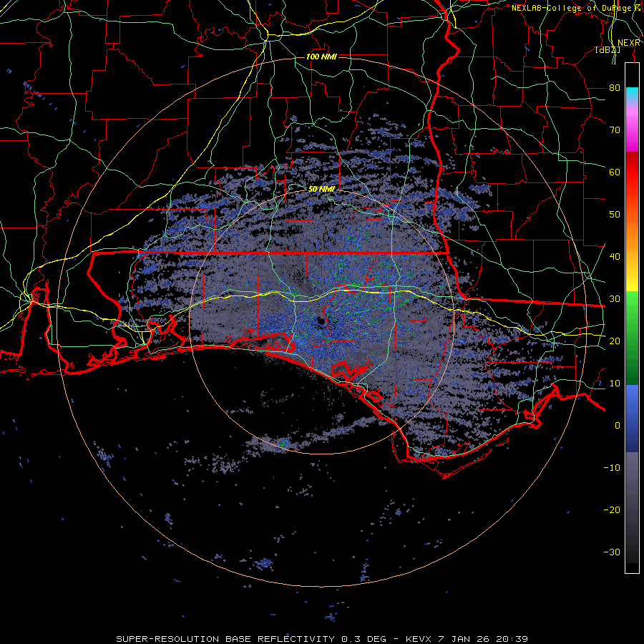Click the 40 dBZ scale label
644x644 pixels.
[615, 256]
